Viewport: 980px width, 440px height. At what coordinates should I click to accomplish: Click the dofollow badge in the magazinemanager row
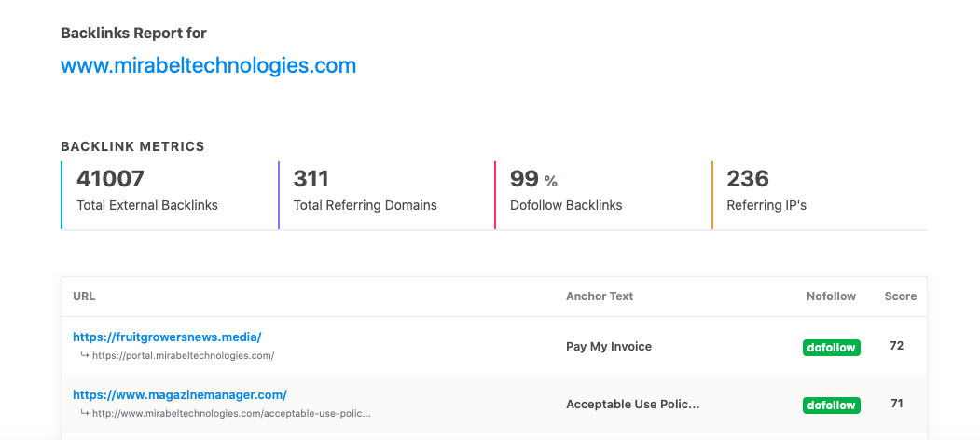click(831, 406)
